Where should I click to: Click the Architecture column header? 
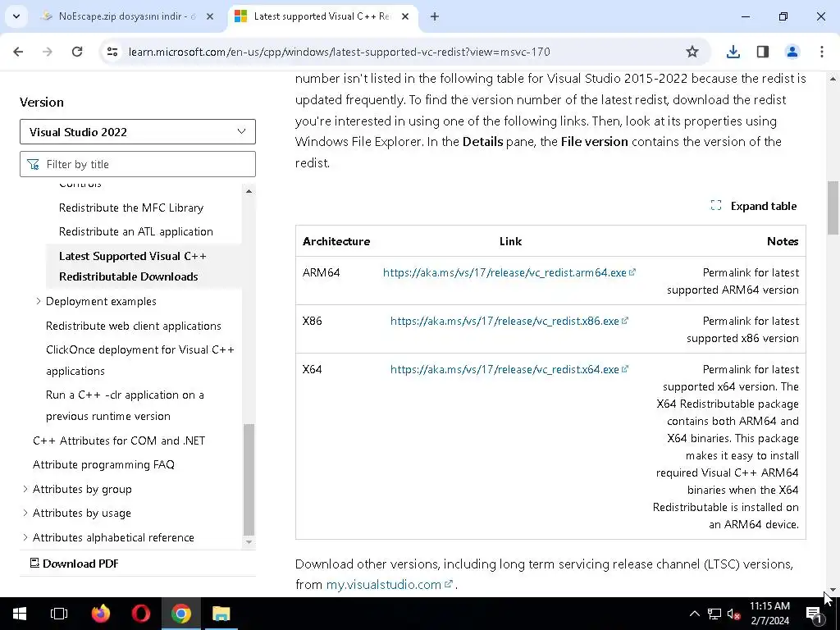click(336, 242)
